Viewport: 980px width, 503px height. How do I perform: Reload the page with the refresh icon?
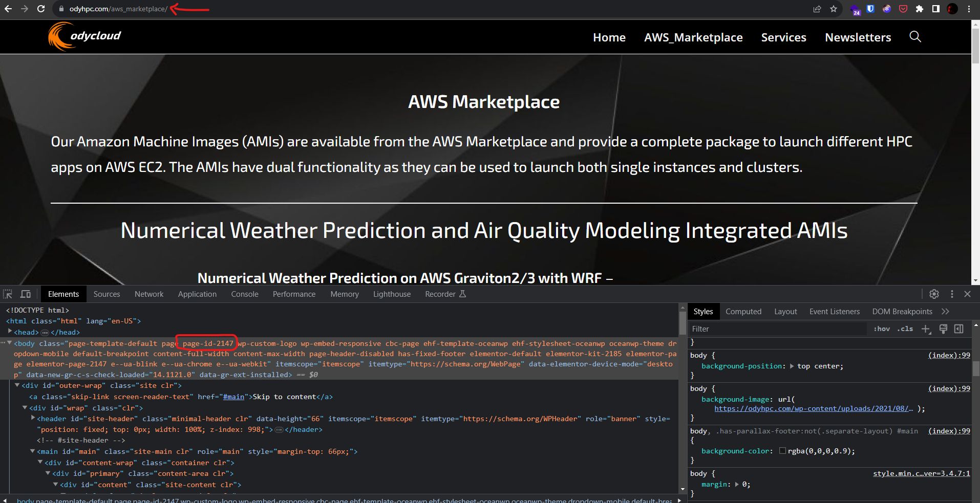pos(41,9)
